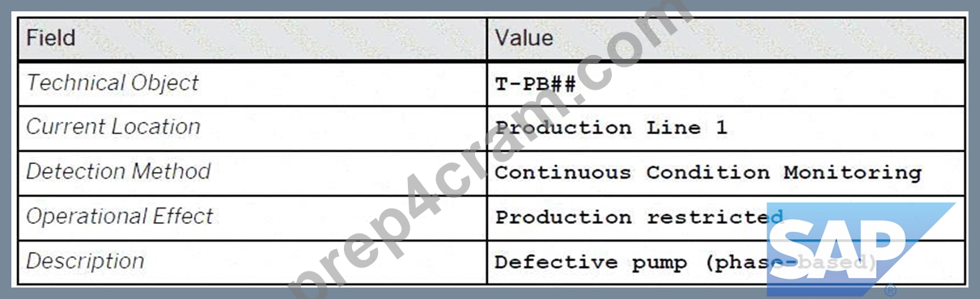Click the registered trademark symbol near SAP logo

click(x=890, y=289)
